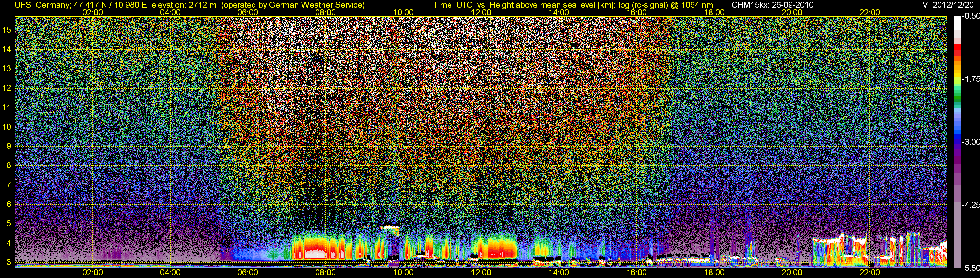
Task: Click 06:00 on the top time axis
Action: pyautogui.click(x=248, y=12)
